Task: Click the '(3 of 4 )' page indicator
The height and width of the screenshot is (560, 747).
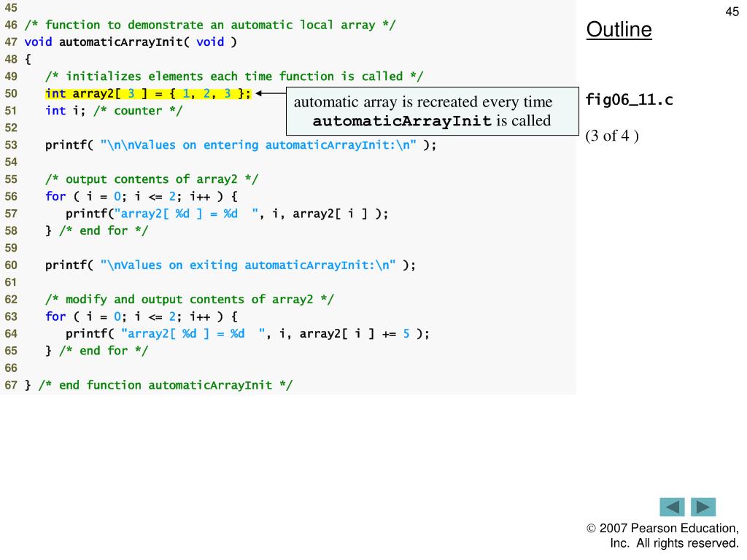Action: 612,136
